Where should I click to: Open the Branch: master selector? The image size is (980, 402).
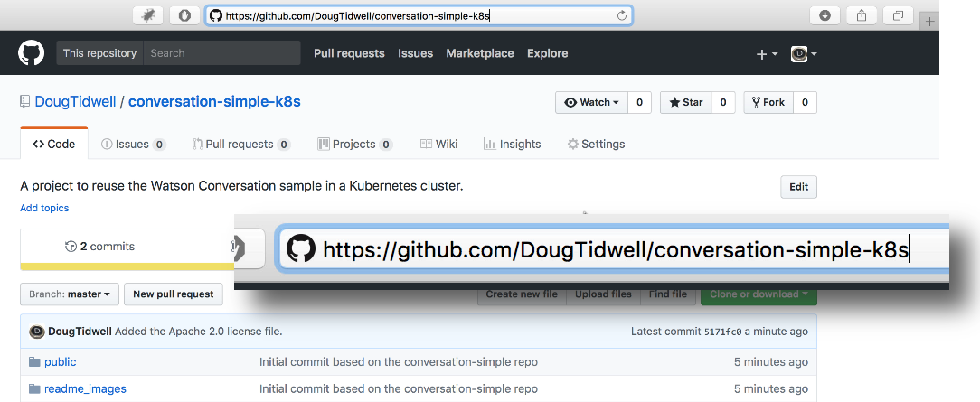pos(70,294)
